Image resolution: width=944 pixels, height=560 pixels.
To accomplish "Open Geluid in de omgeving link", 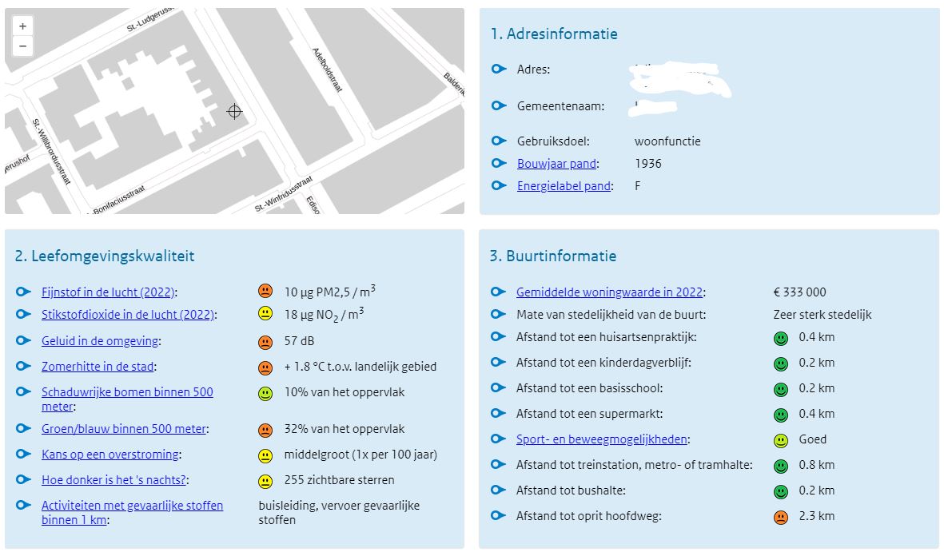I will tap(100, 341).
